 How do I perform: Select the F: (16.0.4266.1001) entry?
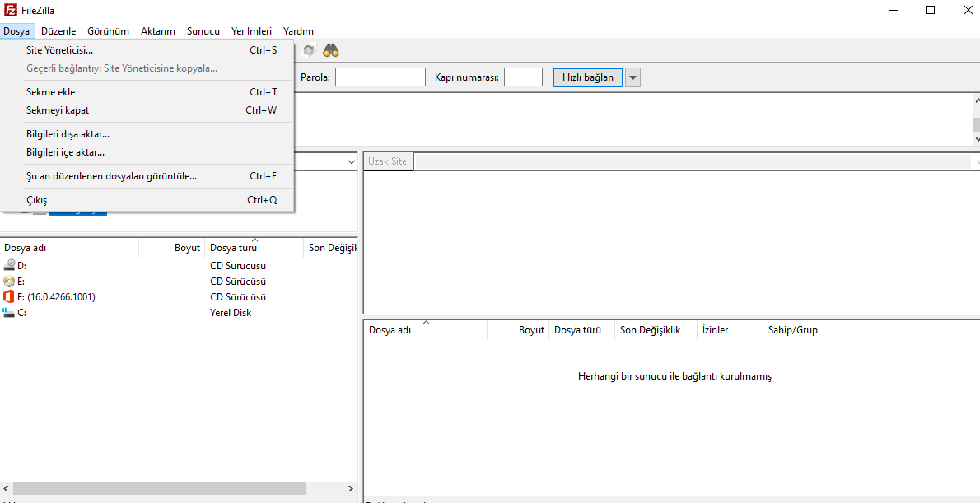[56, 297]
